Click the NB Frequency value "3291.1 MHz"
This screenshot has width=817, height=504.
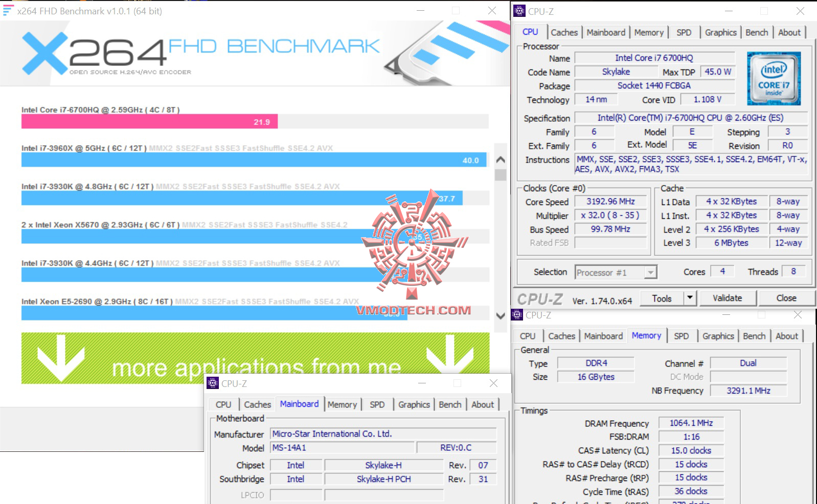[748, 391]
